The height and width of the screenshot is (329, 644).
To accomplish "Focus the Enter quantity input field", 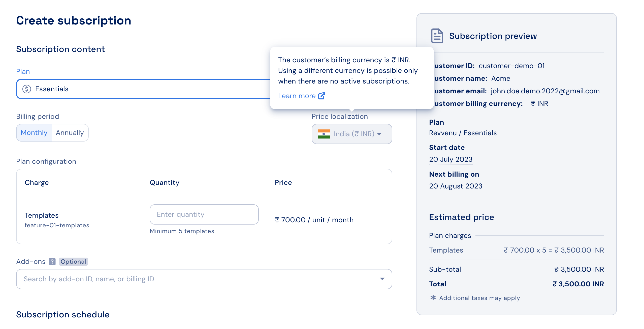I will (204, 214).
